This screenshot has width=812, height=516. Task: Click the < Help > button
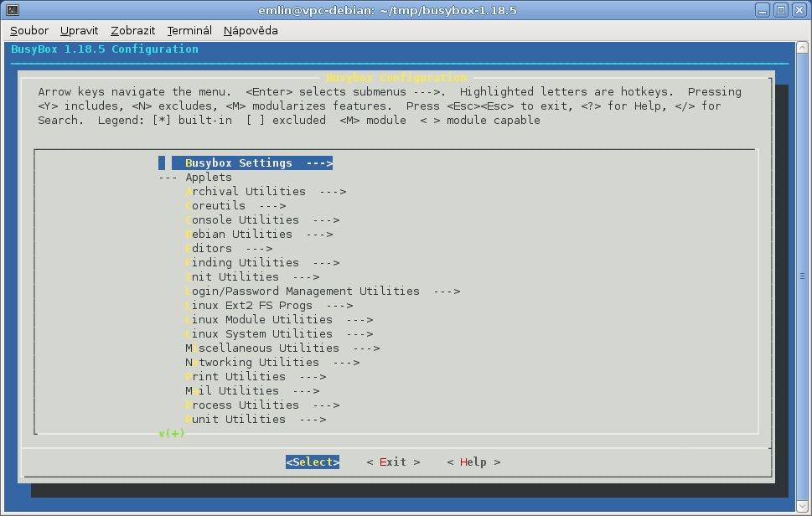click(x=473, y=462)
